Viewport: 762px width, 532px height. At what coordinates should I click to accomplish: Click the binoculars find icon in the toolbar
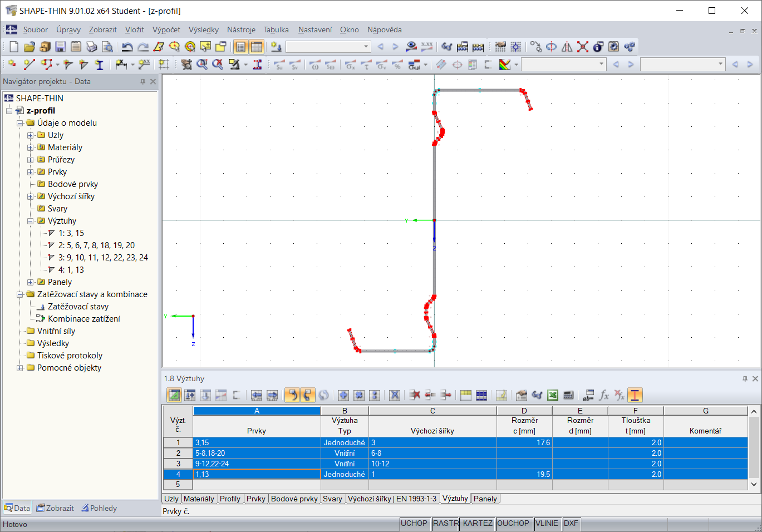[446, 47]
